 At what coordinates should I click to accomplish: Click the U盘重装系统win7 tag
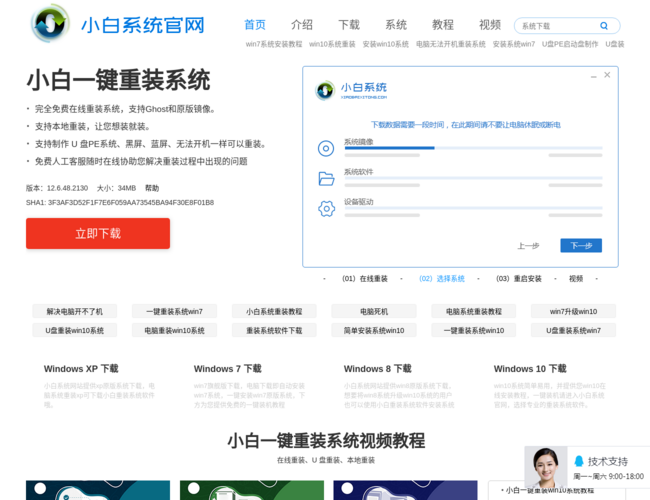click(573, 330)
